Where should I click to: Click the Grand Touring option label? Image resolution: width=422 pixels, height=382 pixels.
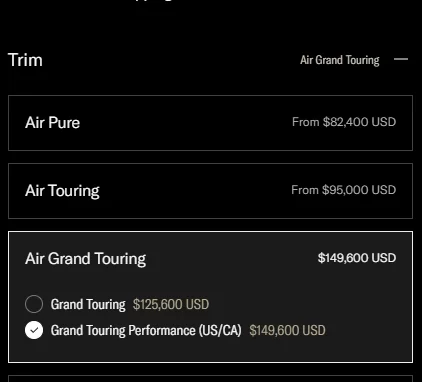[88, 304]
